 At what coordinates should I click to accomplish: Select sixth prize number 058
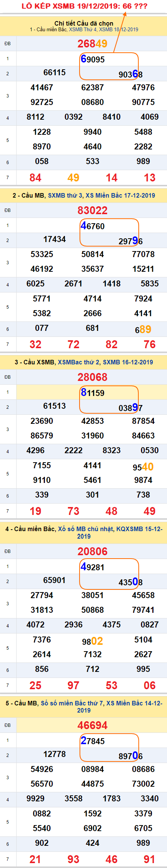coord(42,161)
